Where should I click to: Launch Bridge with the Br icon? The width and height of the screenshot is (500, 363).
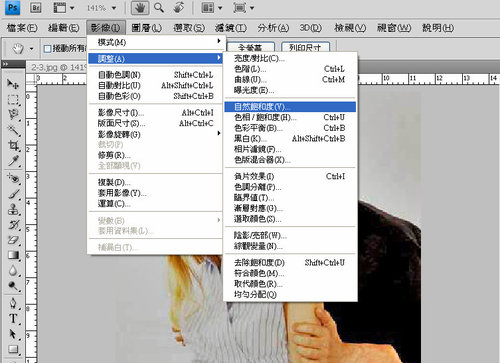click(x=36, y=8)
